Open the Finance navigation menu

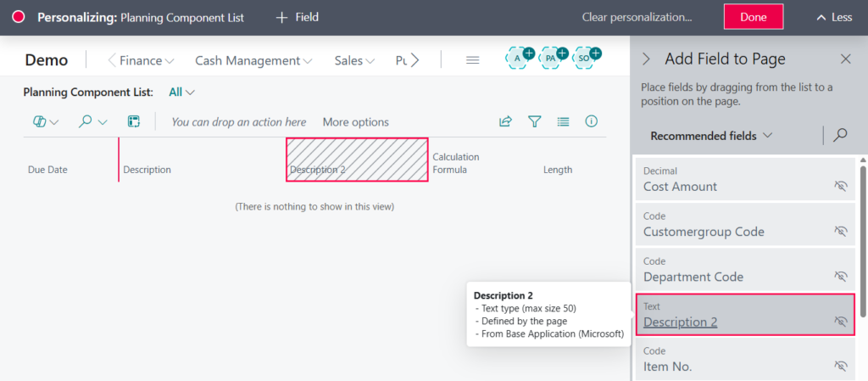146,60
